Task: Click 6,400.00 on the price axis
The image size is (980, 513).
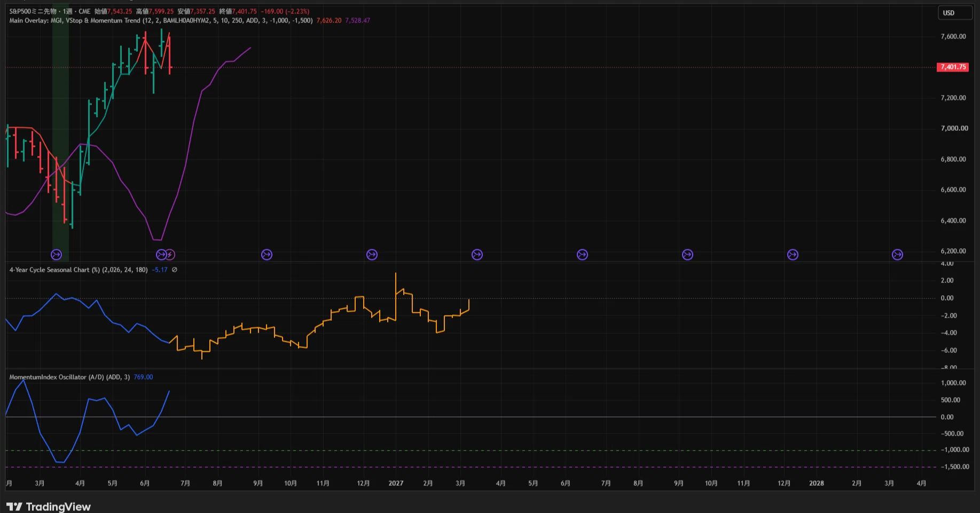Action: click(953, 220)
